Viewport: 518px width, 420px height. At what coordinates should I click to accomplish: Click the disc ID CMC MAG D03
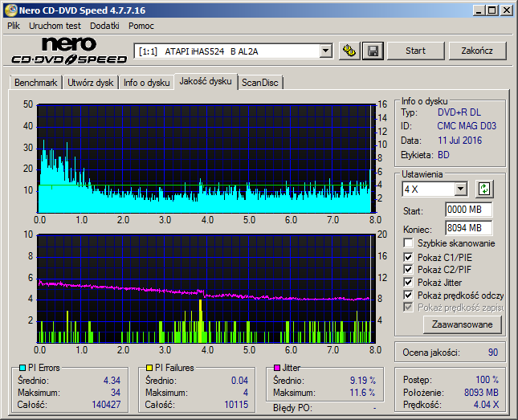pyautogui.click(x=467, y=126)
